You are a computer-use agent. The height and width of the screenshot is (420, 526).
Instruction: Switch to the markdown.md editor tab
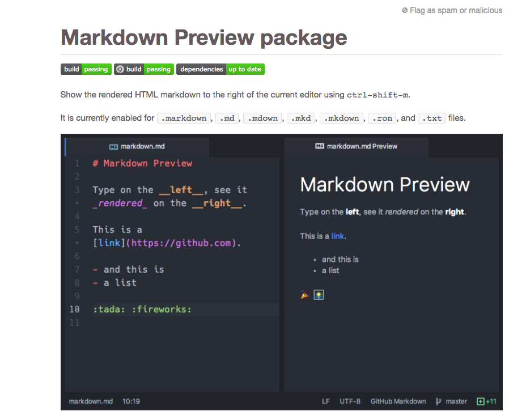[x=137, y=147]
